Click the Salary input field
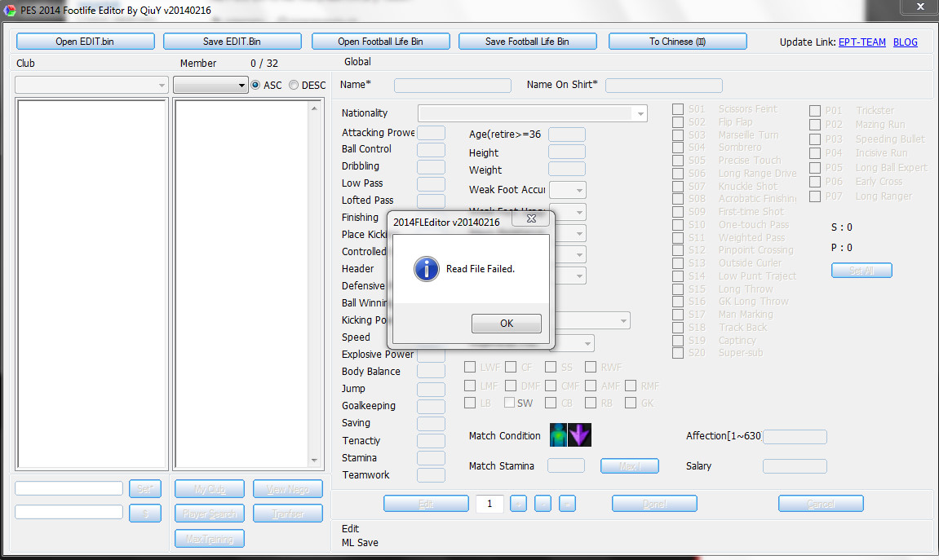 click(x=795, y=466)
